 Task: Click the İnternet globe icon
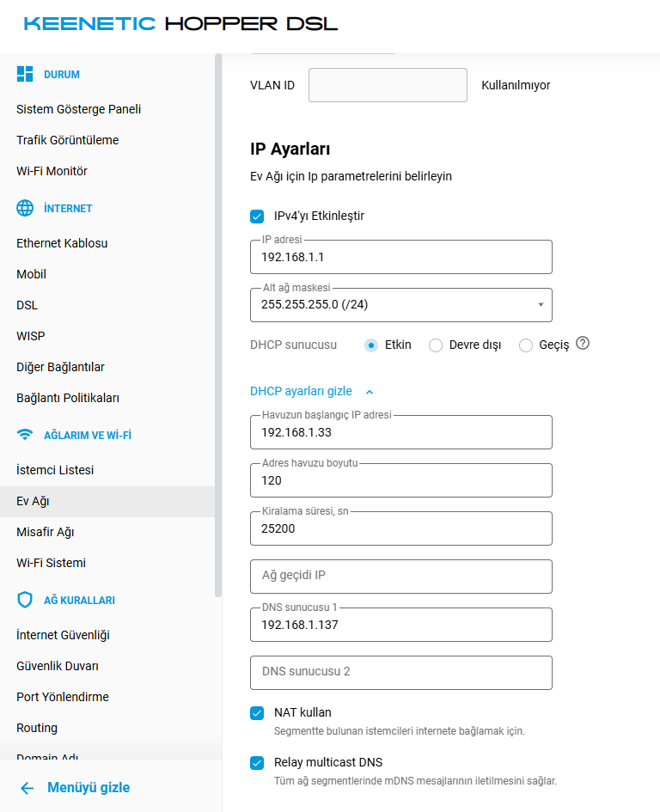pos(25,208)
